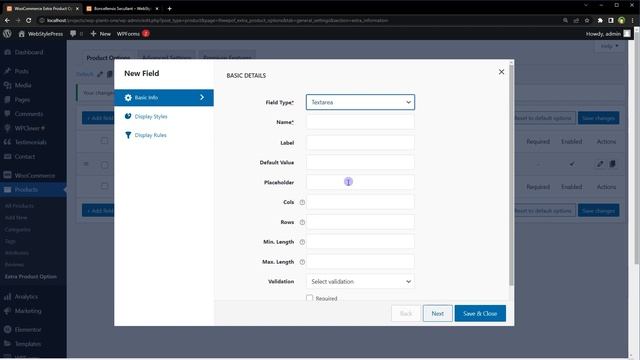Viewport: 640px width, 360px height.
Task: Open Chrome three-dot menu
Action: tap(632, 20)
